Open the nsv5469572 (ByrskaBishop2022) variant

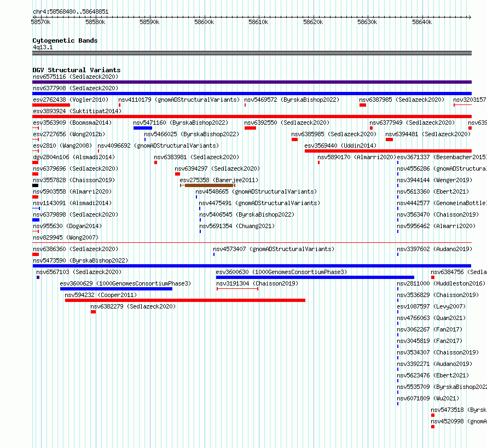[x=292, y=100]
